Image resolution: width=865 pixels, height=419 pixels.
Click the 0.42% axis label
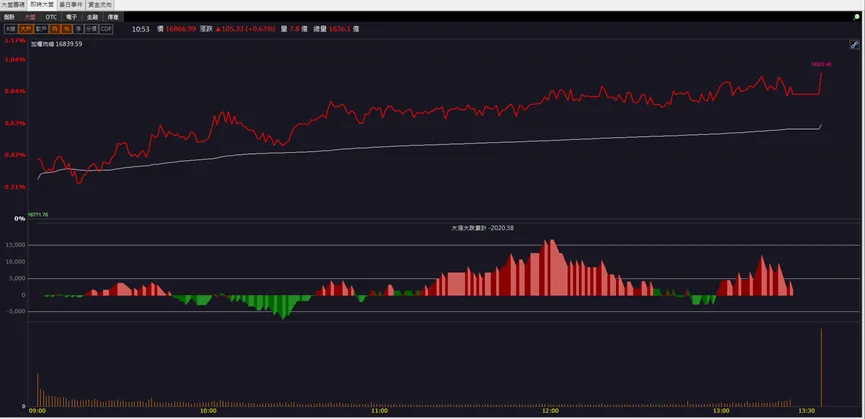(x=15, y=155)
